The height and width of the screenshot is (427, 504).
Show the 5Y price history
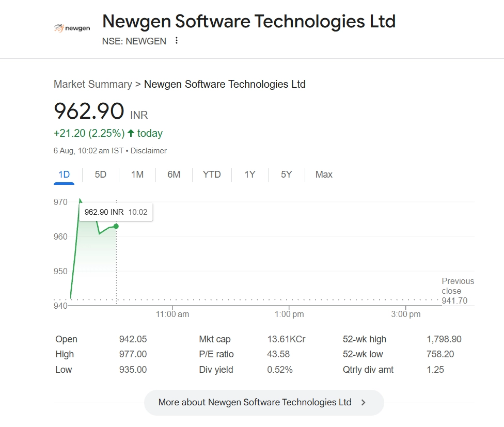(x=287, y=175)
